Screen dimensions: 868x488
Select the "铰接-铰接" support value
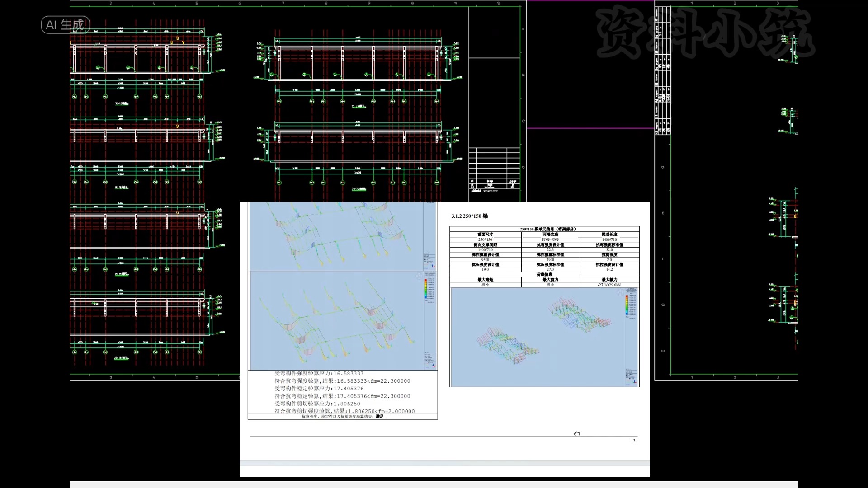(550, 239)
